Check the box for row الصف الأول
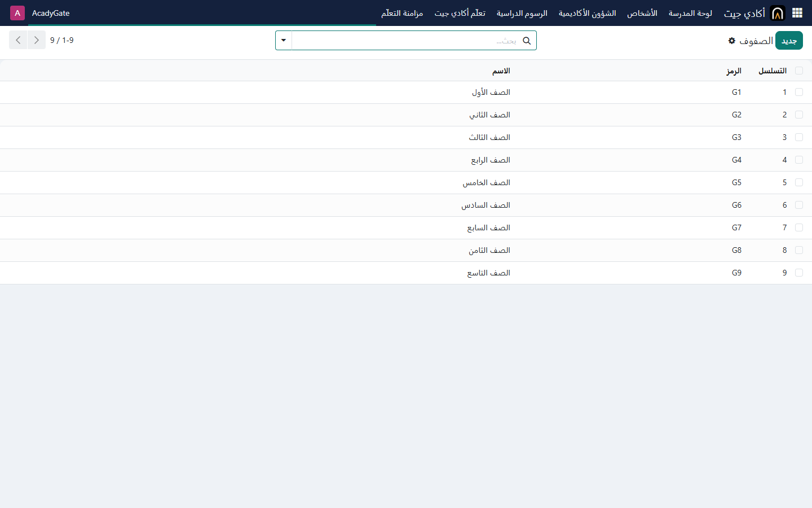812x508 pixels. point(799,92)
